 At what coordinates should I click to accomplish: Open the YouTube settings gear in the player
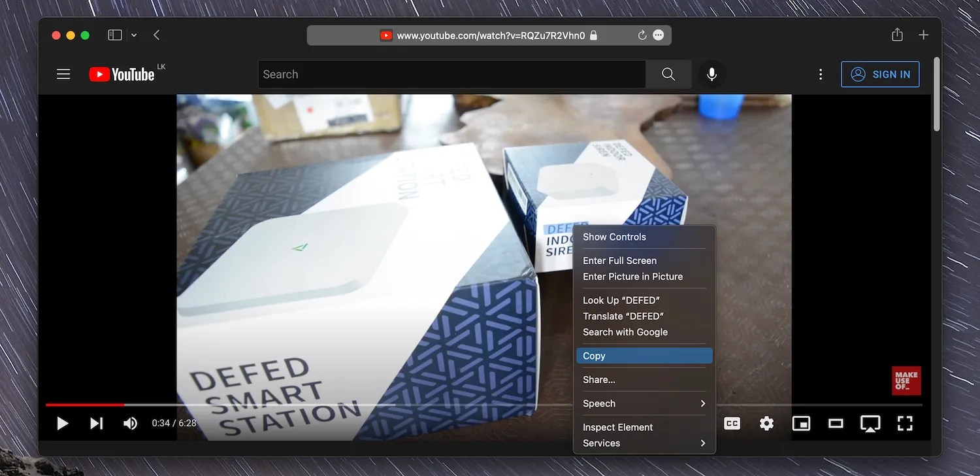click(x=766, y=423)
